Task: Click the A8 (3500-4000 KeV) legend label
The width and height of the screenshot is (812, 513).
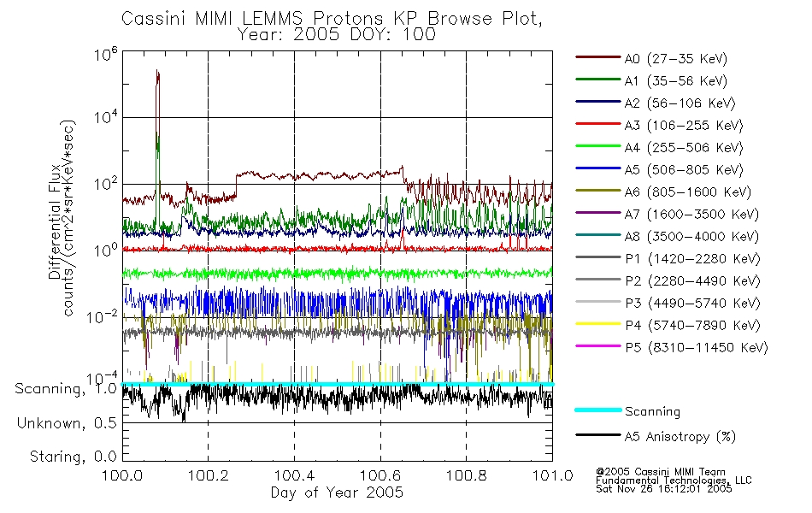Action: point(691,237)
